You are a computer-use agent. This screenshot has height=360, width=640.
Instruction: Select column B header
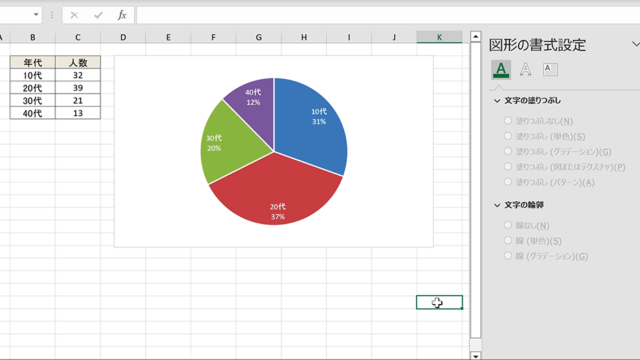coord(33,37)
